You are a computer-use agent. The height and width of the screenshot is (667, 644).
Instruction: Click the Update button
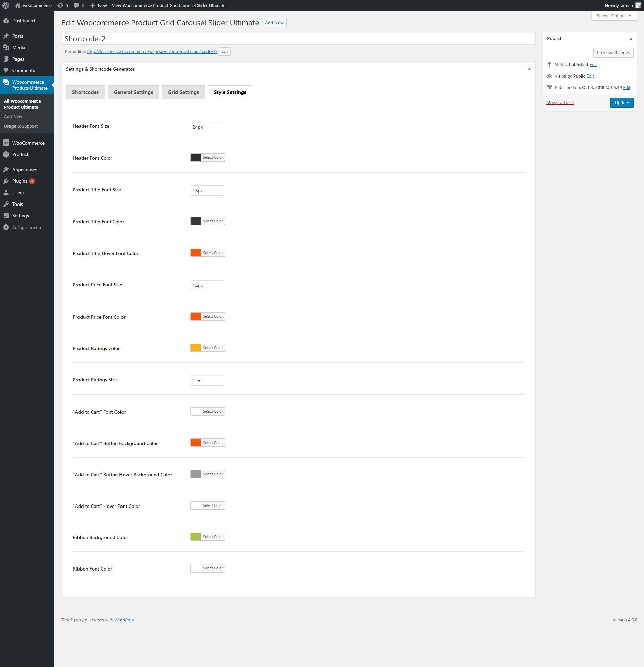621,103
